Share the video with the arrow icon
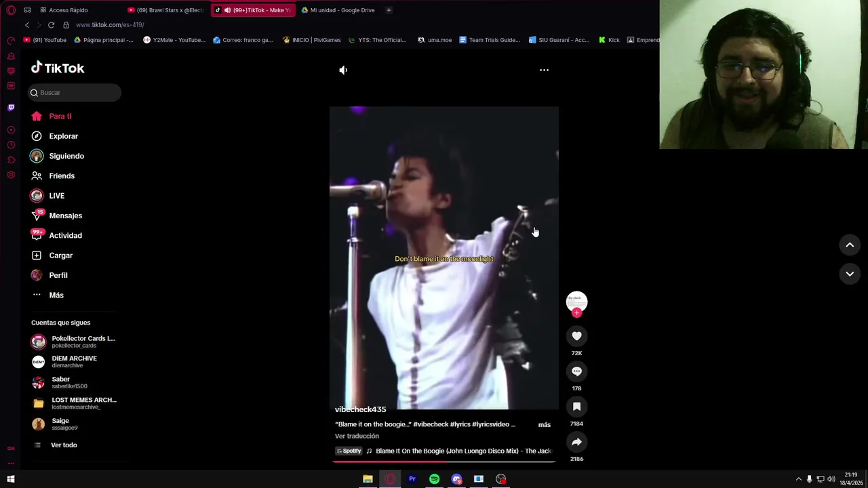868x488 pixels. click(x=576, y=442)
